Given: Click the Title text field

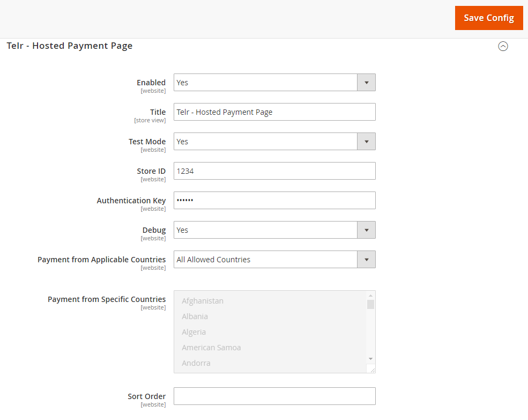Looking at the screenshot, I should point(274,112).
